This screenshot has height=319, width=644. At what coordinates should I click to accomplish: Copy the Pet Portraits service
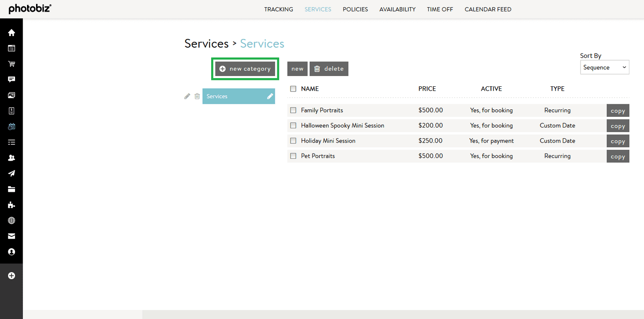(618, 156)
